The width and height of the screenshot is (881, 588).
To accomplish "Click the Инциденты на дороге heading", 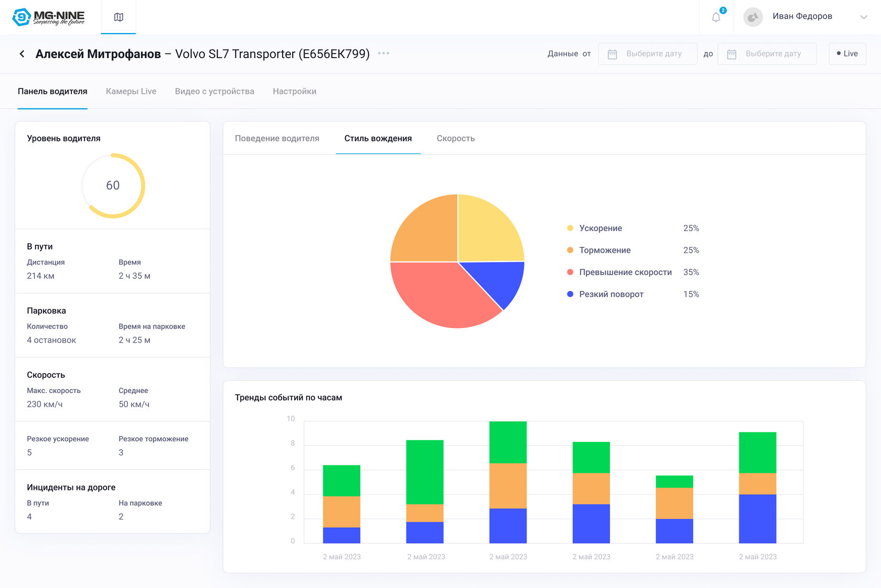I will point(71,487).
